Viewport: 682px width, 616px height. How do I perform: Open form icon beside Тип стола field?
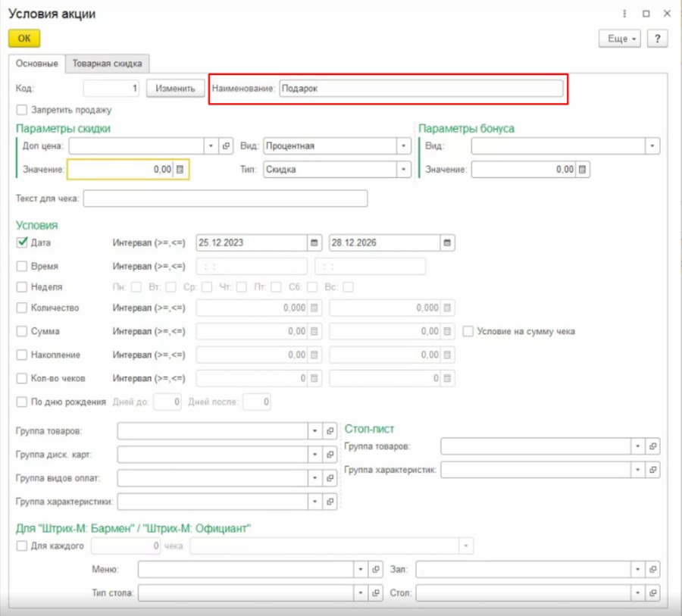(x=376, y=593)
